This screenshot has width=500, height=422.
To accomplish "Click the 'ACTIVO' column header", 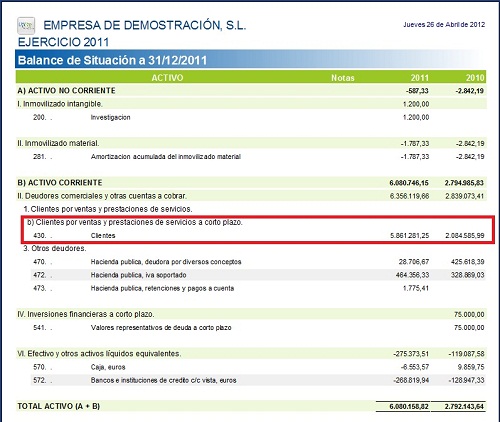I will (x=167, y=78).
